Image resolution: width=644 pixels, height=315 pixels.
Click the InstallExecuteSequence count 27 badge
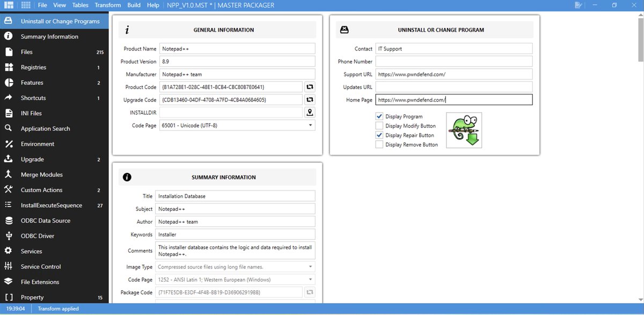(100, 206)
